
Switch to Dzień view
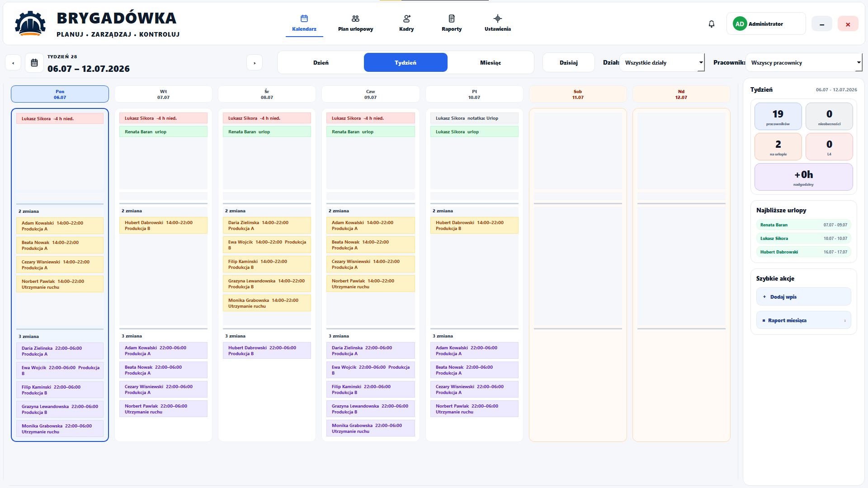pyautogui.click(x=321, y=62)
